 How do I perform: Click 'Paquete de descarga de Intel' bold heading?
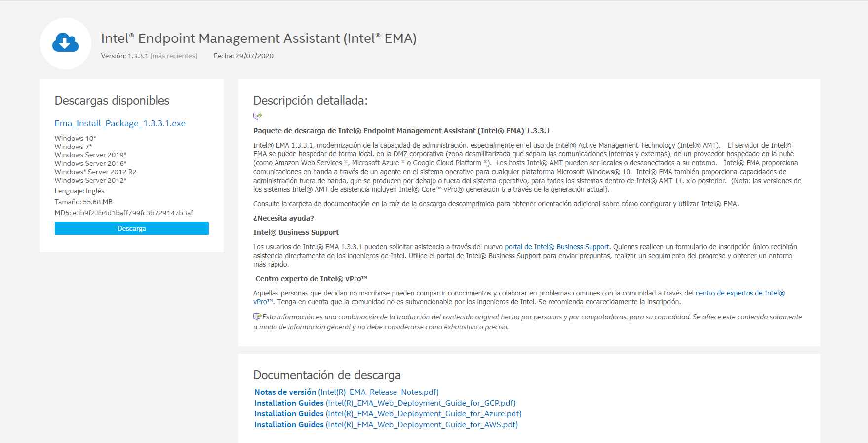pyautogui.click(x=402, y=131)
